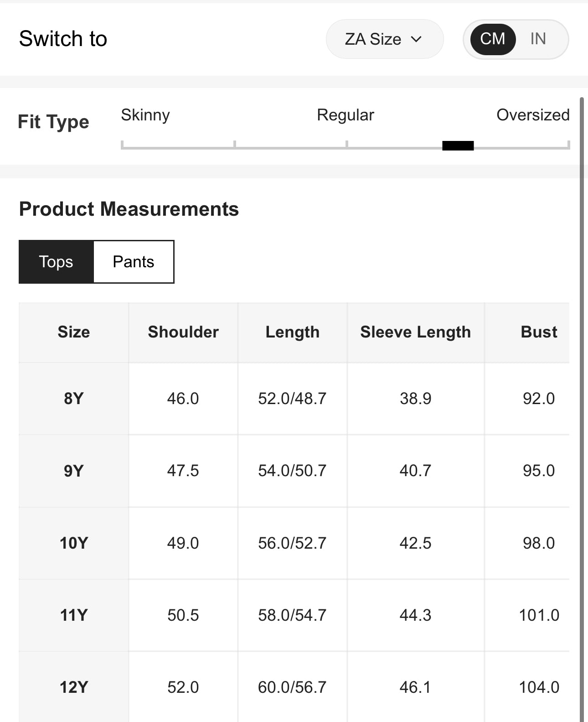Select the Pants measurements tab
The image size is (588, 722).
click(x=134, y=262)
